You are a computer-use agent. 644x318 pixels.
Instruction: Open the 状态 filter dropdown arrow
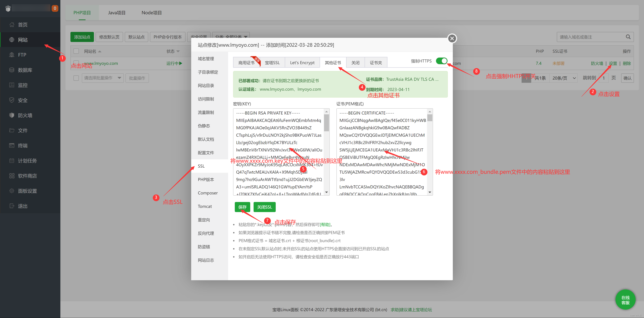click(x=178, y=51)
